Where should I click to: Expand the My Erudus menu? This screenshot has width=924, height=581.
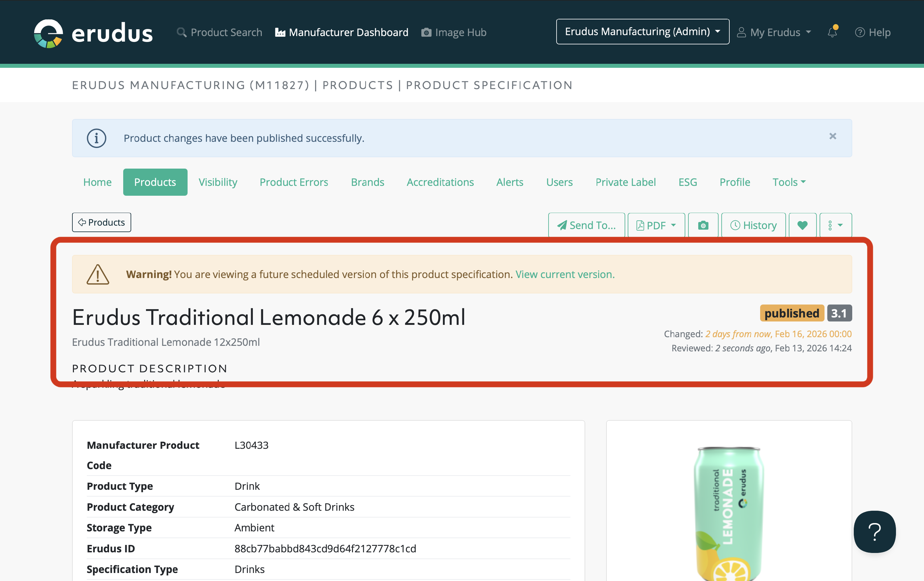(x=774, y=32)
